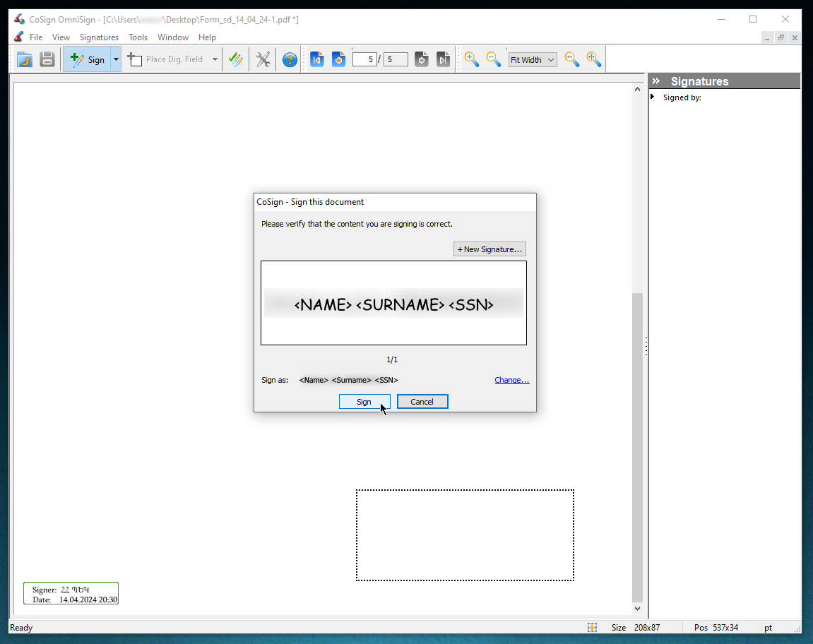
Task: Click the fit page magnifier icon
Action: tap(593, 59)
